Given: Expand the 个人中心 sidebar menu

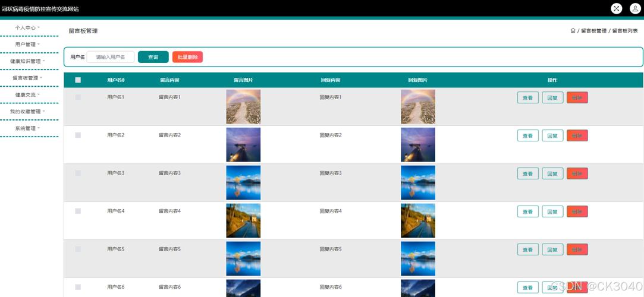Looking at the screenshot, I should pyautogui.click(x=27, y=28).
